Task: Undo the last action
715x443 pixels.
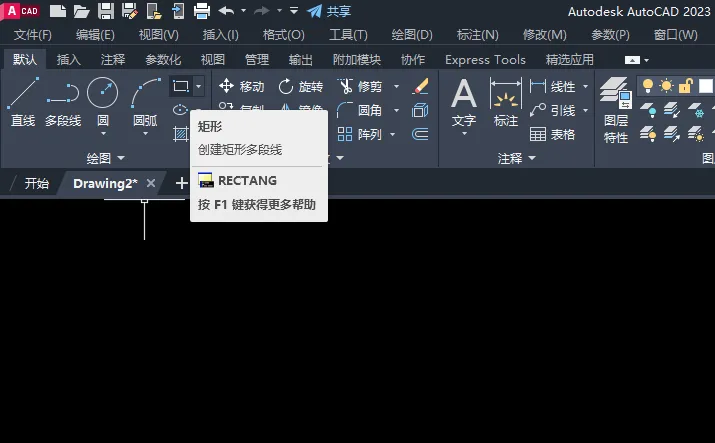Action: (x=227, y=10)
